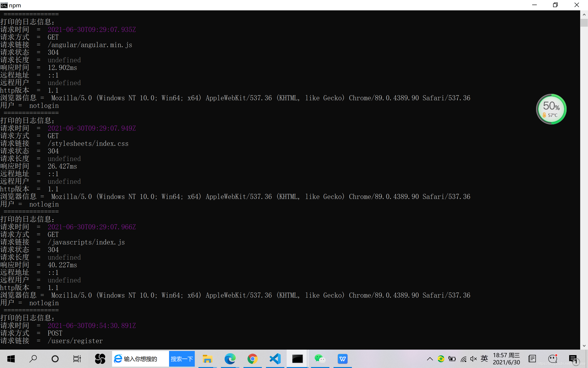Click the POST request method text
The width and height of the screenshot is (588, 368).
[x=55, y=333]
